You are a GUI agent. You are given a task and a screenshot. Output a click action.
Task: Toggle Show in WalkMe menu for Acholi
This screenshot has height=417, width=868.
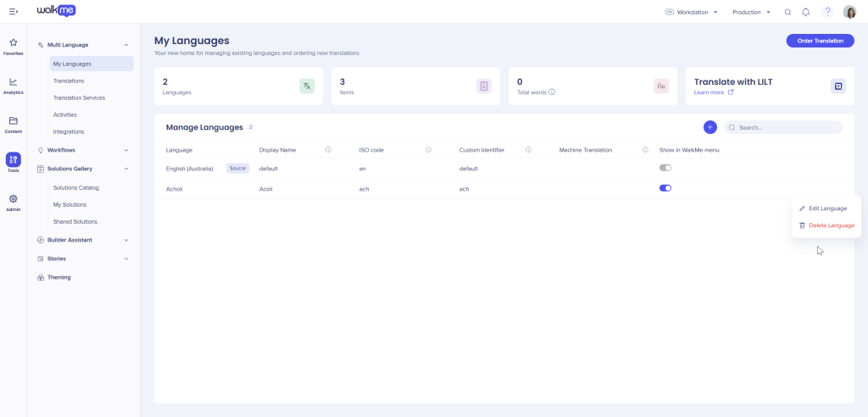pyautogui.click(x=665, y=188)
